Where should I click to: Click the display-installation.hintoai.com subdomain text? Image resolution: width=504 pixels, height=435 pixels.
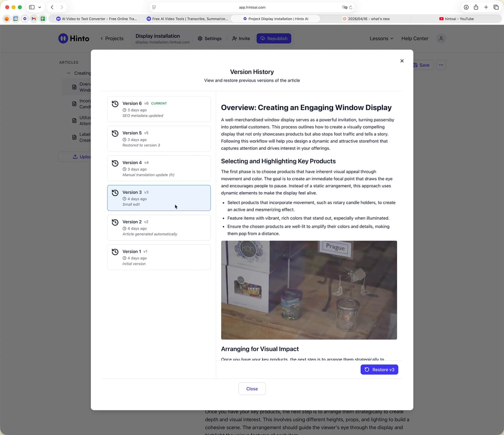(x=162, y=42)
